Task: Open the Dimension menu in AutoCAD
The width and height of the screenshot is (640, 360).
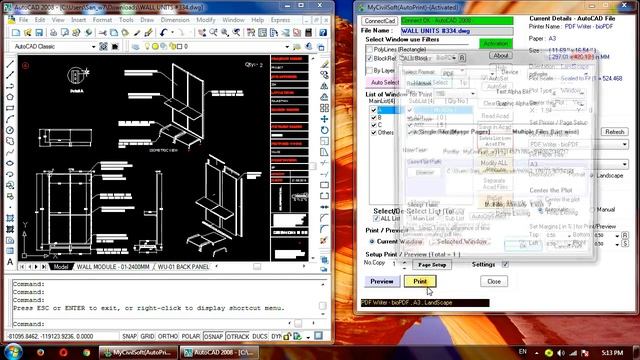Action: (x=175, y=20)
